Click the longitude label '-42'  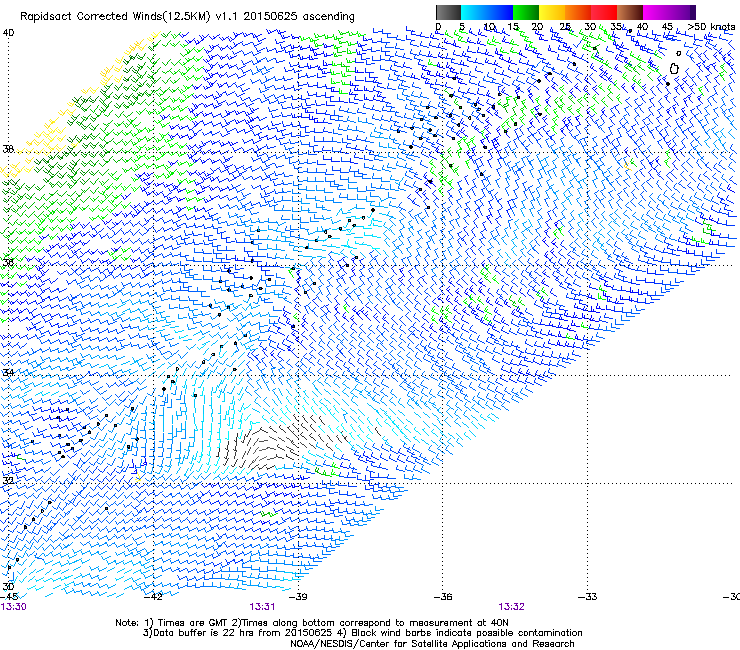click(153, 597)
